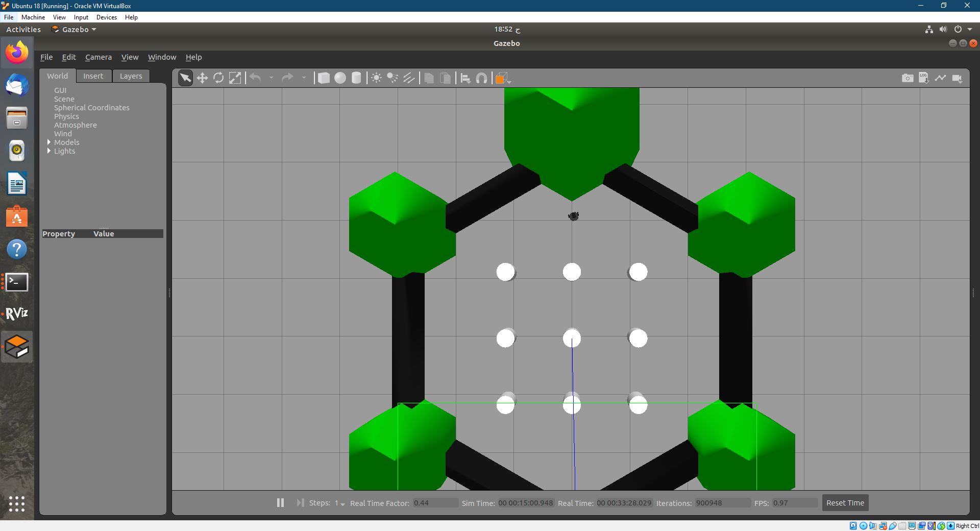Expand the Models tree item
The image size is (980, 531).
click(x=49, y=142)
